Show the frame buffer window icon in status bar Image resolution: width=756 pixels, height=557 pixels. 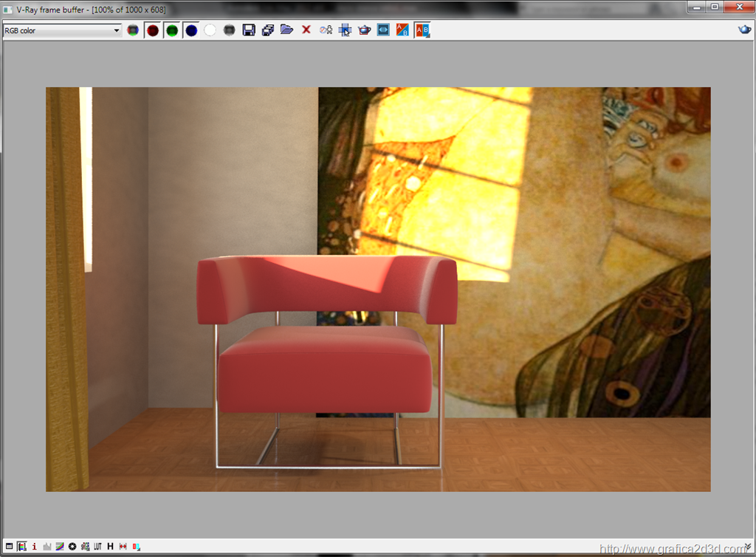9,547
